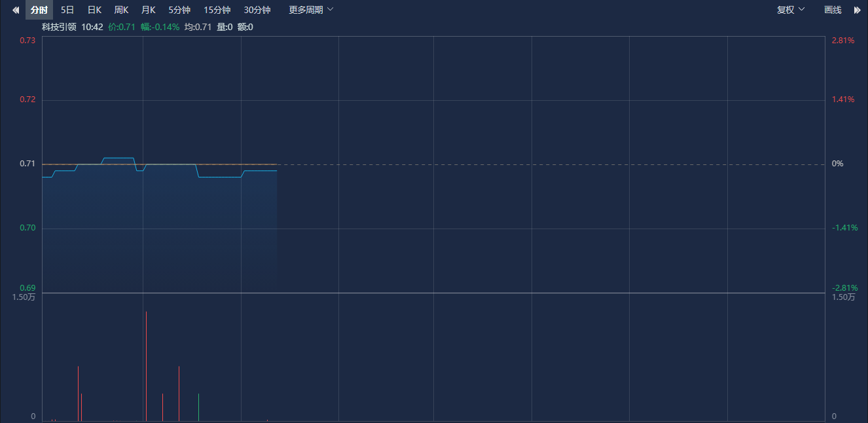Click the 画线 draw line button
The image size is (868, 423).
[x=833, y=10]
